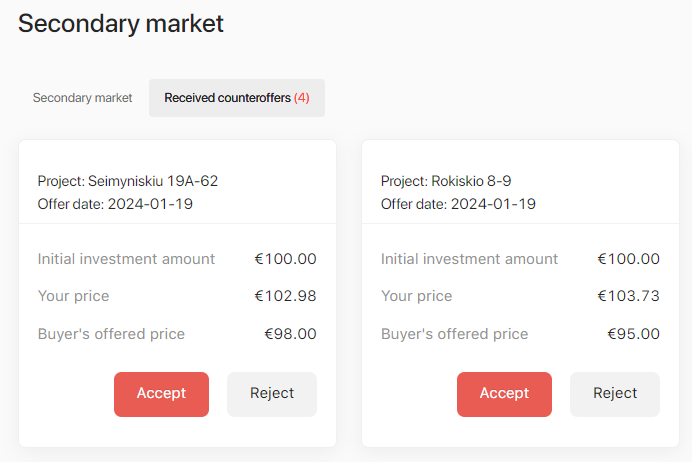
Task: Select the Rokiskio 8-9 offer date text
Action: pyautogui.click(x=458, y=204)
